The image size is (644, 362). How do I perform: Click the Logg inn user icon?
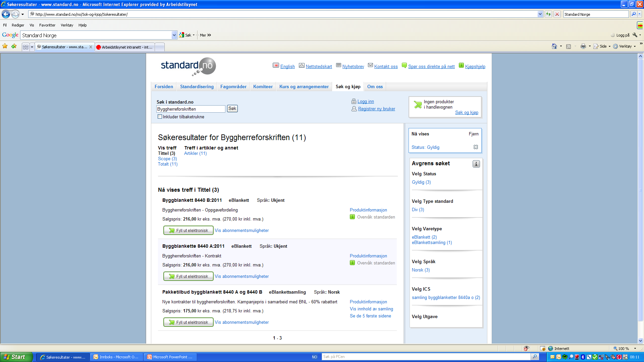354,101
